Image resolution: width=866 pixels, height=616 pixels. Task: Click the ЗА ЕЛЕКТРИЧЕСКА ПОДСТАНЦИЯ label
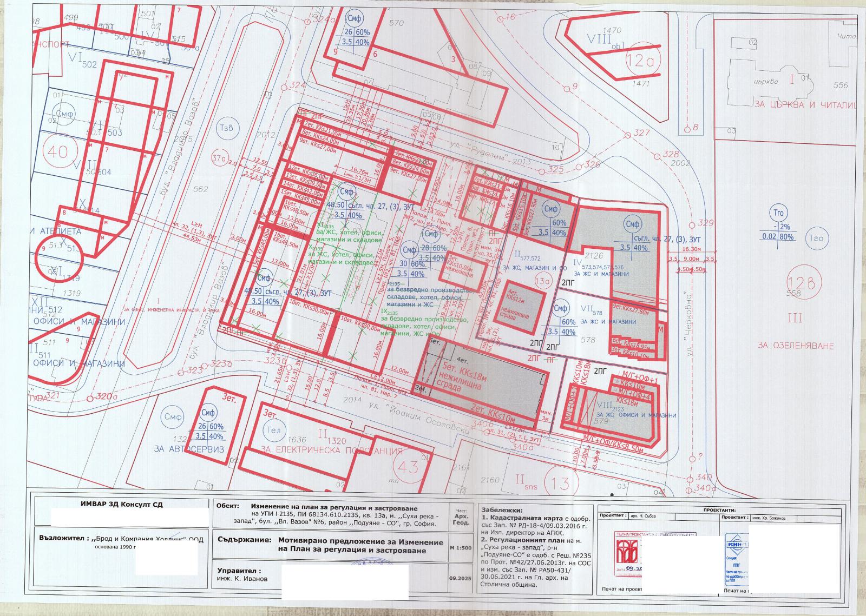332,450
